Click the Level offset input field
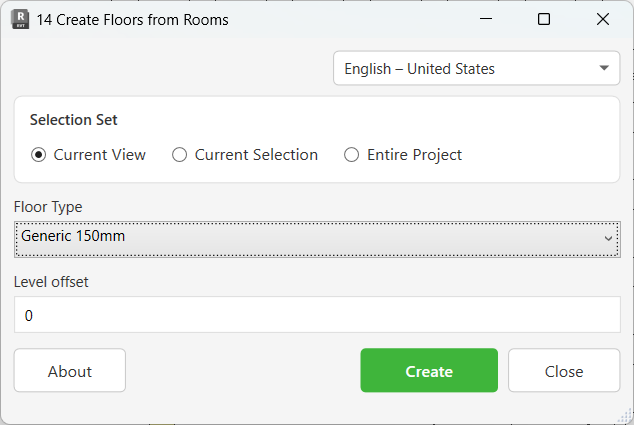 [x=317, y=315]
